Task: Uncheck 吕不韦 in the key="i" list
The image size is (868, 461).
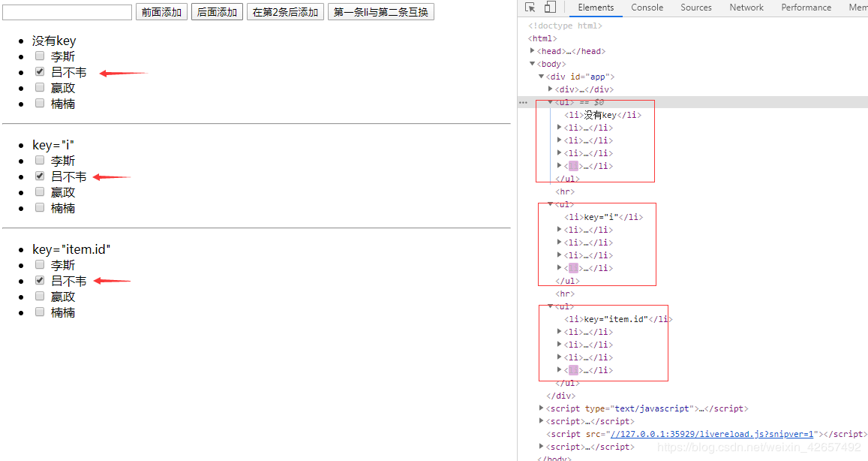Action: pos(39,176)
